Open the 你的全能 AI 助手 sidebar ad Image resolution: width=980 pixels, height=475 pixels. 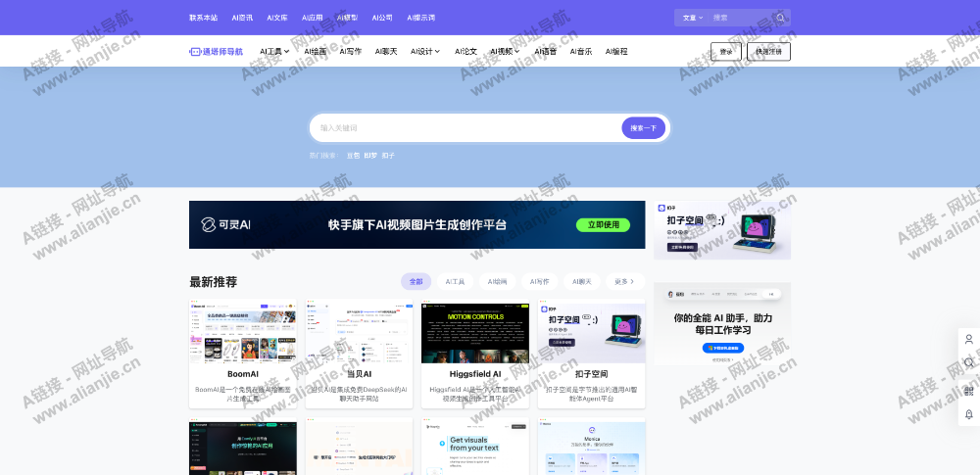point(722,324)
